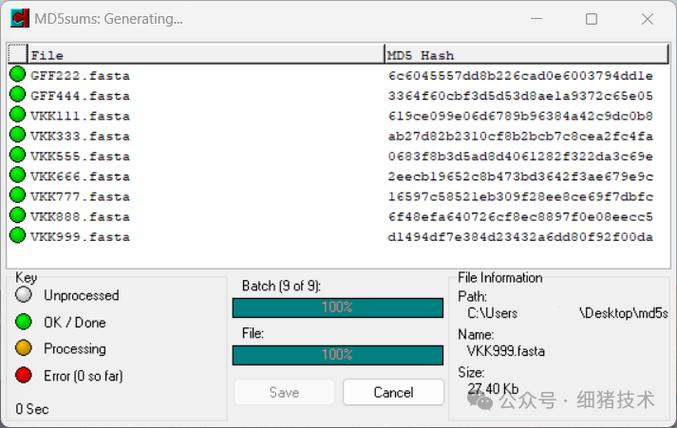Click the Cancel button

[x=393, y=392]
